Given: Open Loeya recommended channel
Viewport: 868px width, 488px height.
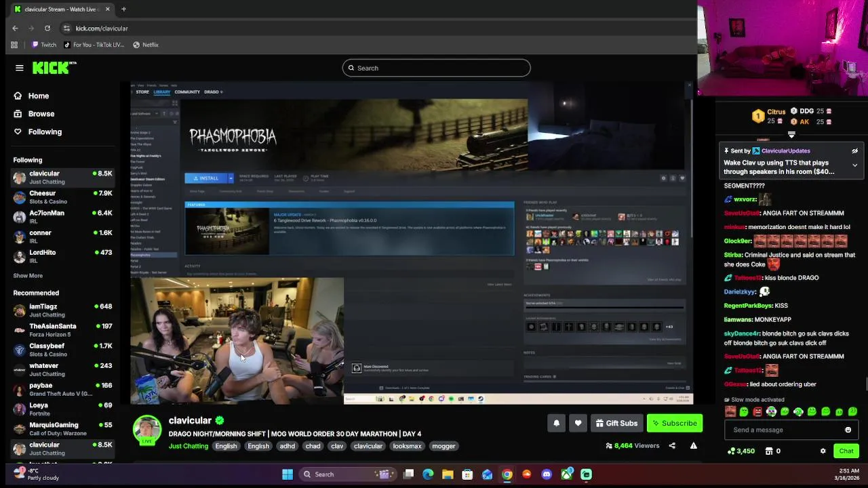Looking at the screenshot, I should [62, 409].
